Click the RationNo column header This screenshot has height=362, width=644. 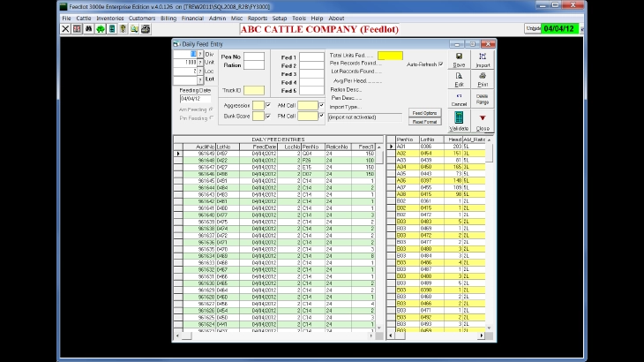click(338, 147)
